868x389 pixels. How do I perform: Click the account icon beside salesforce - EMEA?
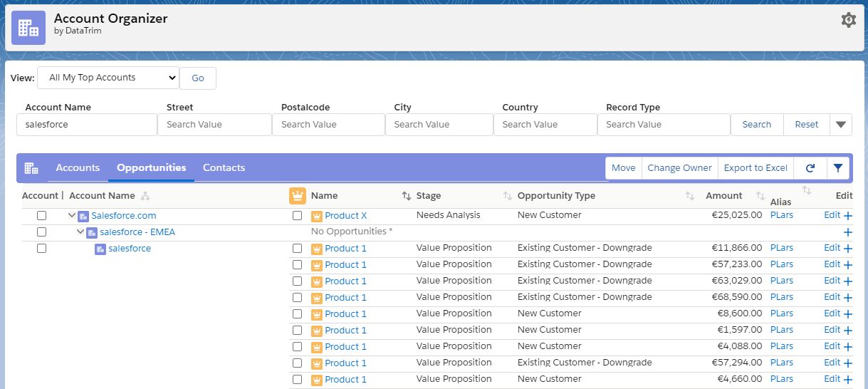[92, 232]
